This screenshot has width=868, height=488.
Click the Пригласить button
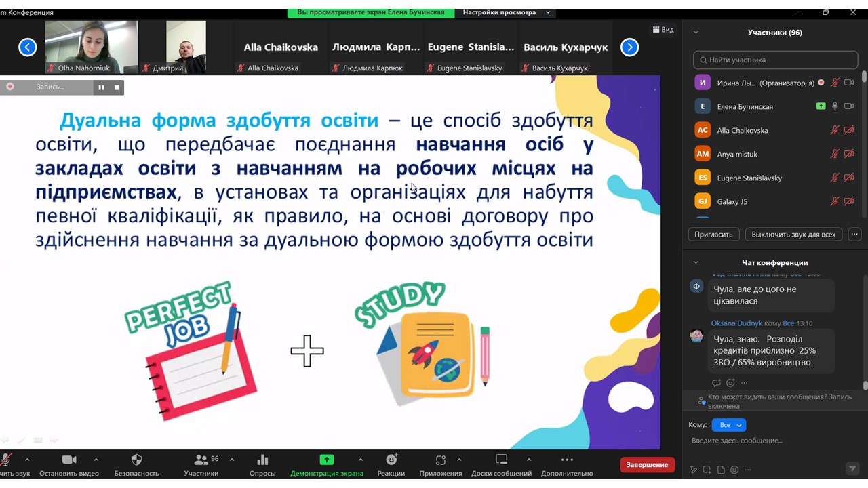click(x=713, y=234)
